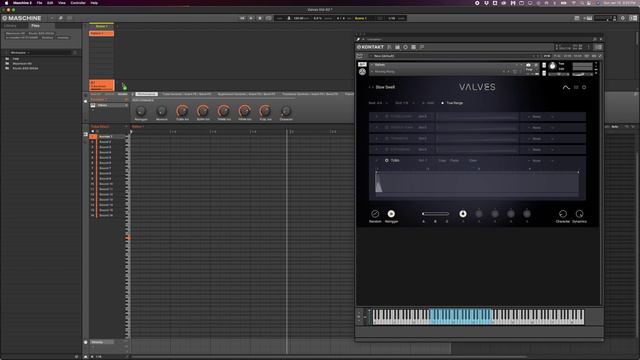
Task: Toggle the loop transport button
Action: (269, 18)
